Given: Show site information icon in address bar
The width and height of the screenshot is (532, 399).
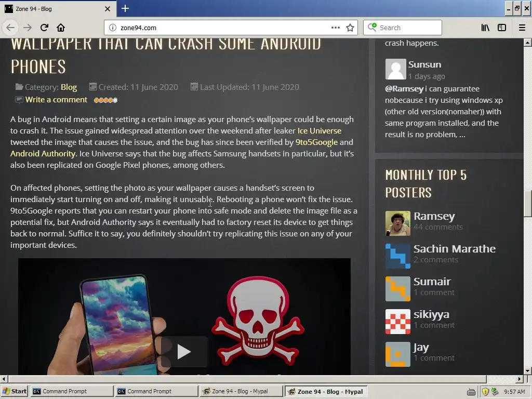Looking at the screenshot, I should (113, 28).
